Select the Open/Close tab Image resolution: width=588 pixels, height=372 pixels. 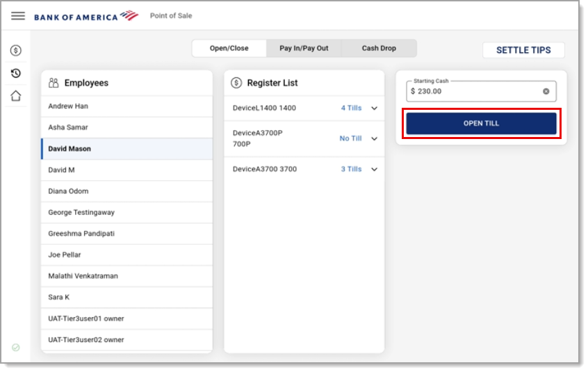229,49
